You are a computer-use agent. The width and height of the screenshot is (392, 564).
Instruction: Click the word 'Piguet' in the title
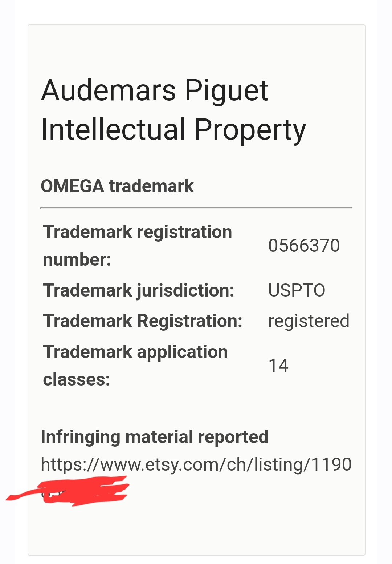tap(226, 90)
